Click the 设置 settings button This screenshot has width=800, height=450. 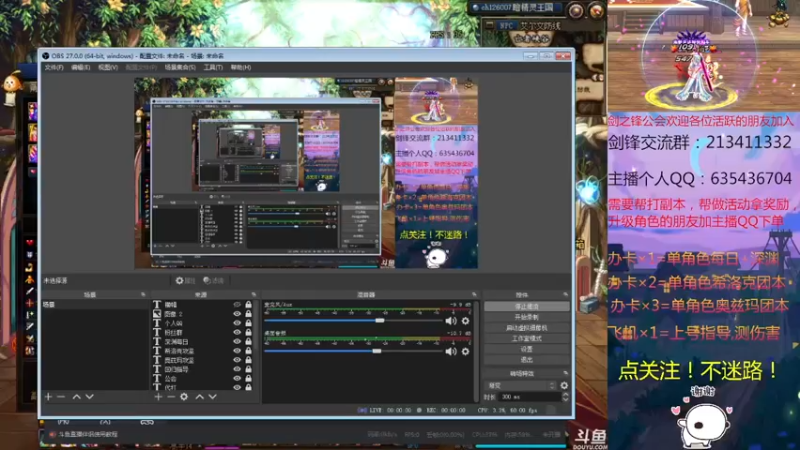pos(527,349)
